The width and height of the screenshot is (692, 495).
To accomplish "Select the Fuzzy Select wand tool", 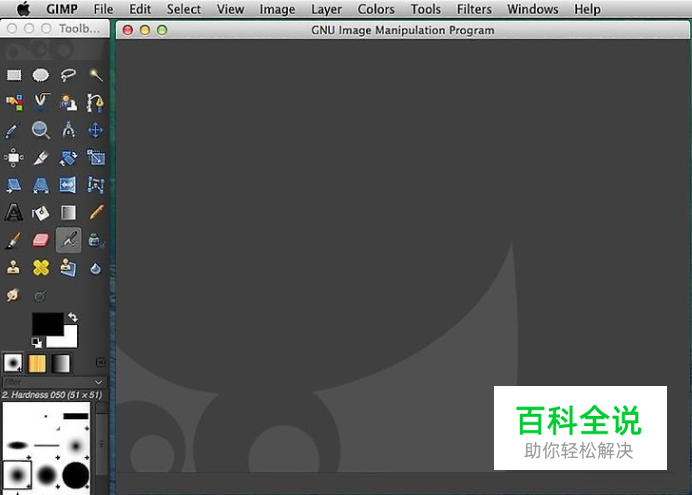I will point(95,75).
